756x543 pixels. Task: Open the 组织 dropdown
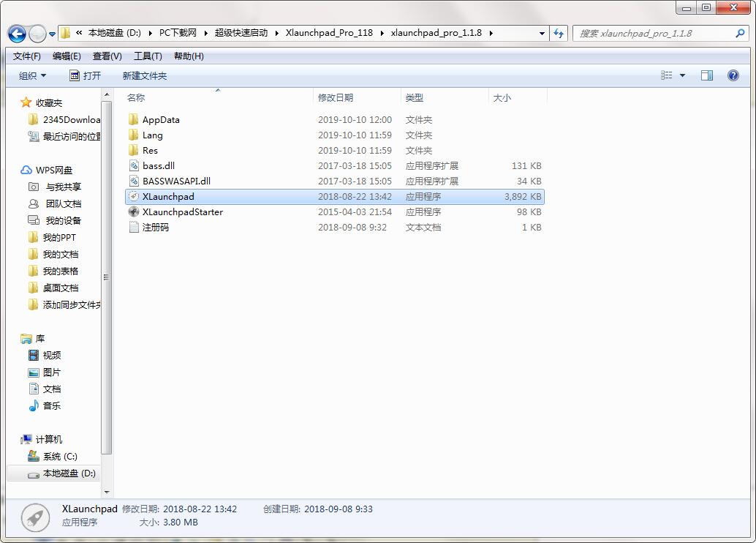point(32,76)
